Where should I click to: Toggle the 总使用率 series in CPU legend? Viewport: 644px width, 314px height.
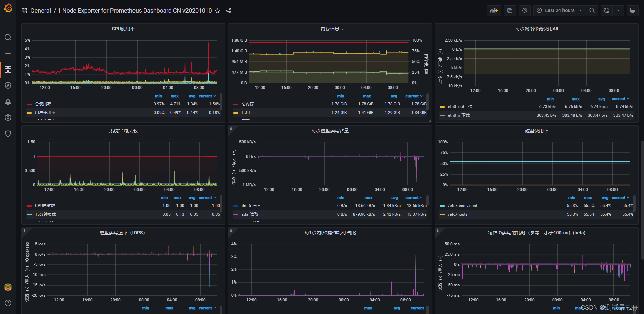(43, 104)
